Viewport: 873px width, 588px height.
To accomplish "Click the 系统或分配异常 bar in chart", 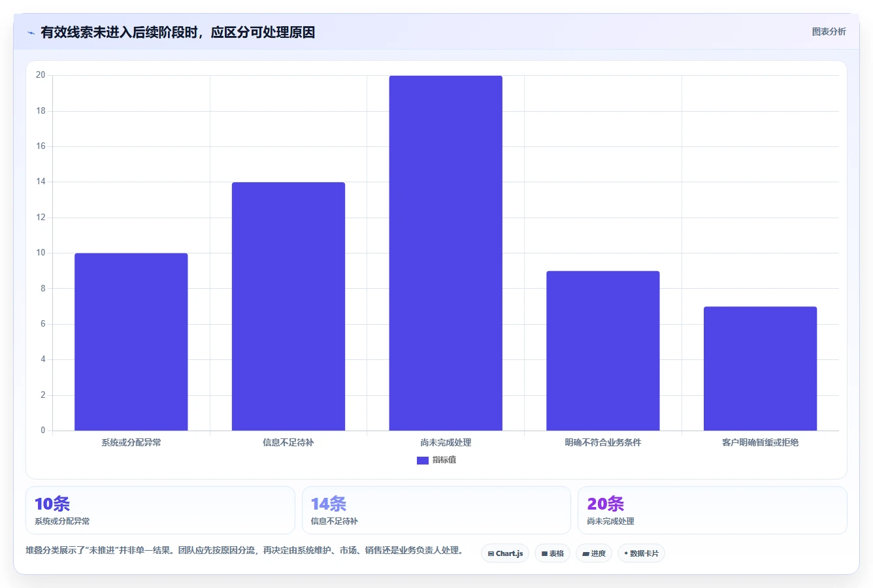I will (131, 342).
